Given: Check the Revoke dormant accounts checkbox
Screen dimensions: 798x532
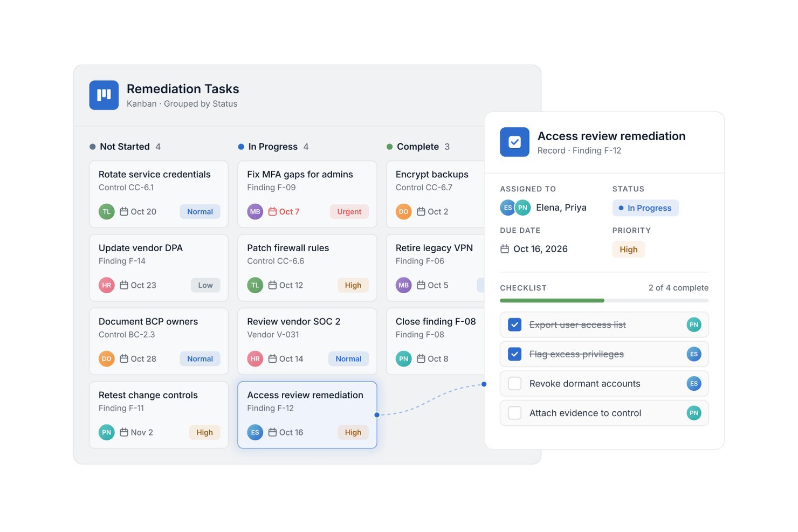Looking at the screenshot, I should pos(515,384).
